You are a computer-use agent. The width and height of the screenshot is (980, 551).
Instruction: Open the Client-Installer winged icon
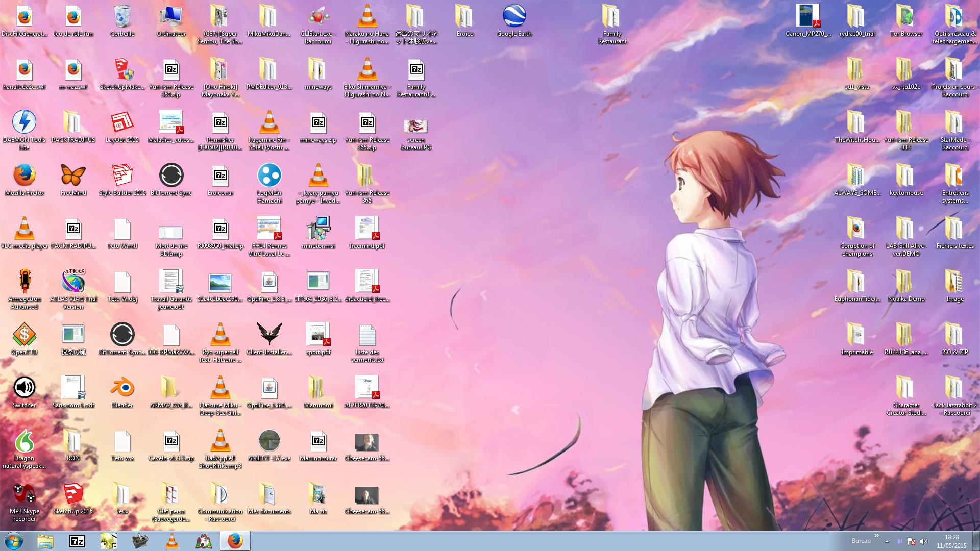click(269, 339)
